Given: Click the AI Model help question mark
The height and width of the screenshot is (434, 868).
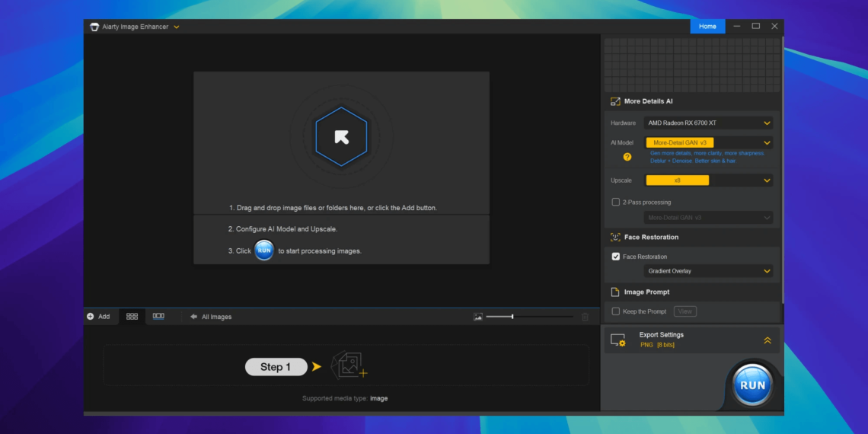Looking at the screenshot, I should pos(627,157).
